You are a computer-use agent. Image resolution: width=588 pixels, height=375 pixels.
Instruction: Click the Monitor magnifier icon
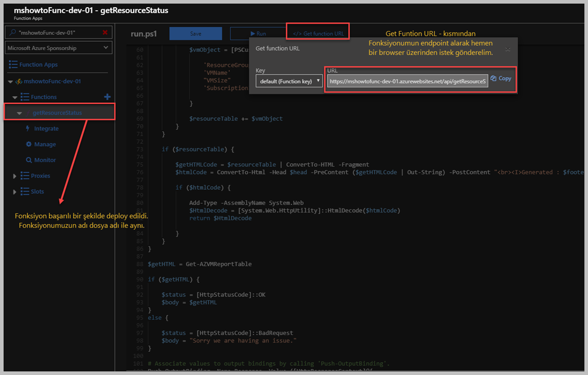[29, 160]
